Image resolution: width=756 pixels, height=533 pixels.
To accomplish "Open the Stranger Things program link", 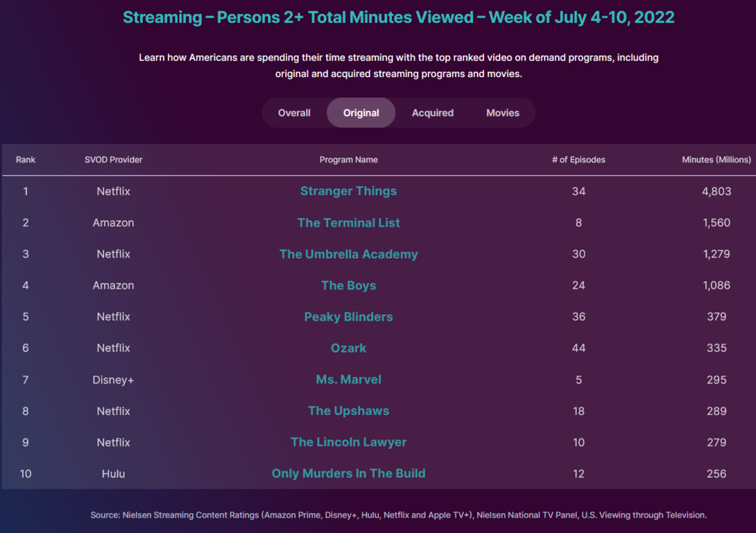I will (x=348, y=191).
